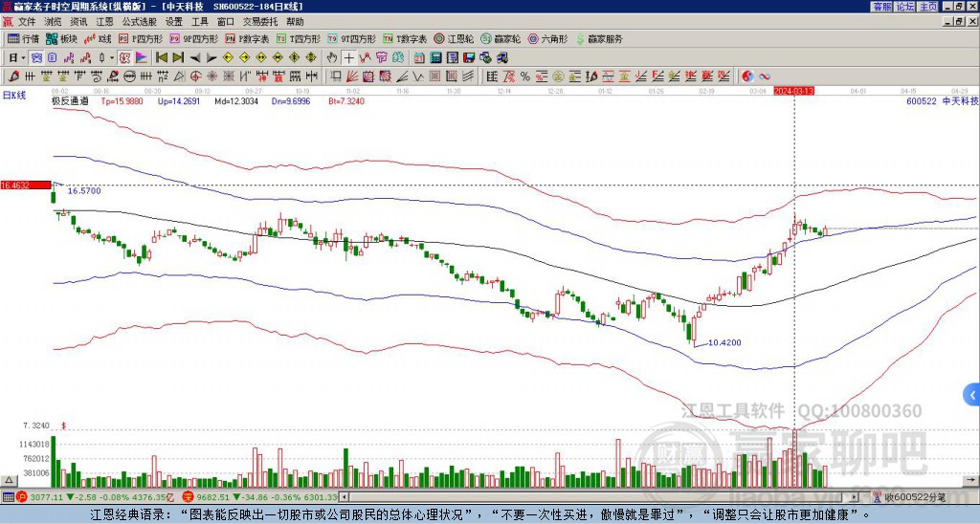The image size is (980, 524).
Task: Click the blue infinity wave icon
Action: pyautogui.click(x=765, y=76)
